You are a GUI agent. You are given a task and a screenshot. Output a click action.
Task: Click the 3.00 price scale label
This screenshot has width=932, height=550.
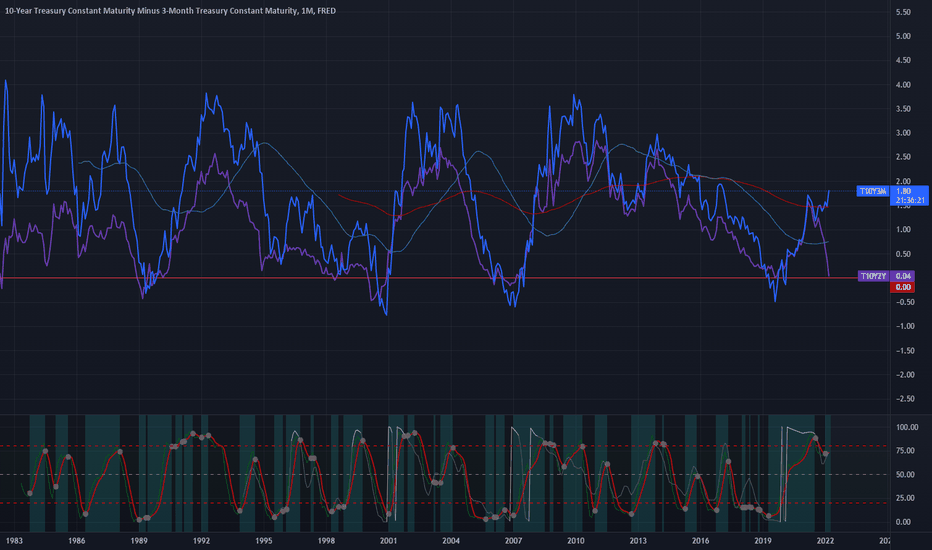coord(903,133)
